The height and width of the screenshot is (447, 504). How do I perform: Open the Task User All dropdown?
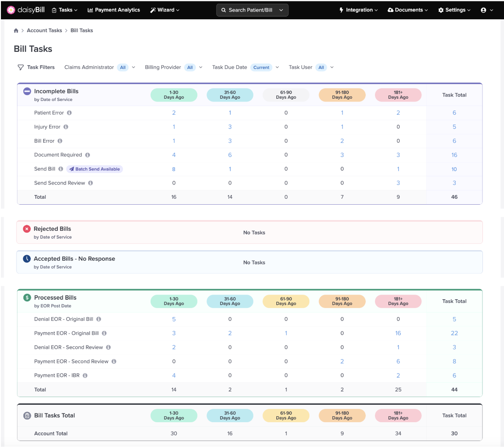[x=322, y=67]
